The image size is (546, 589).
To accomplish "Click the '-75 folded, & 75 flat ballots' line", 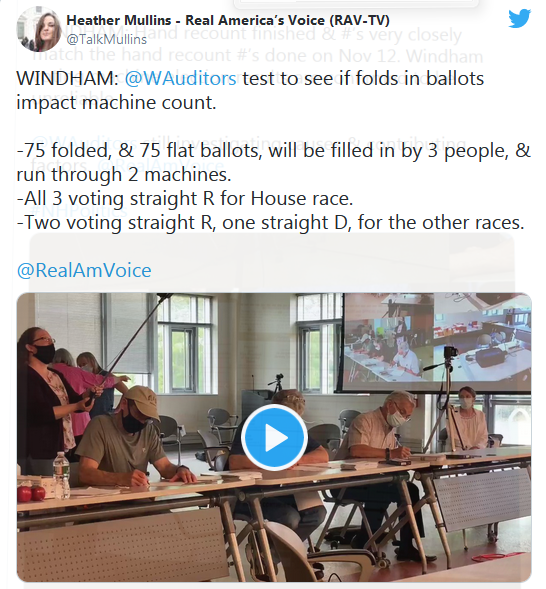I will pyautogui.click(x=273, y=151).
